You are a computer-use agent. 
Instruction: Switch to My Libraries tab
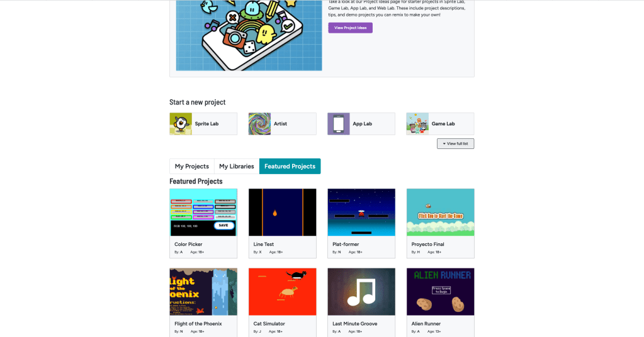coord(237,166)
